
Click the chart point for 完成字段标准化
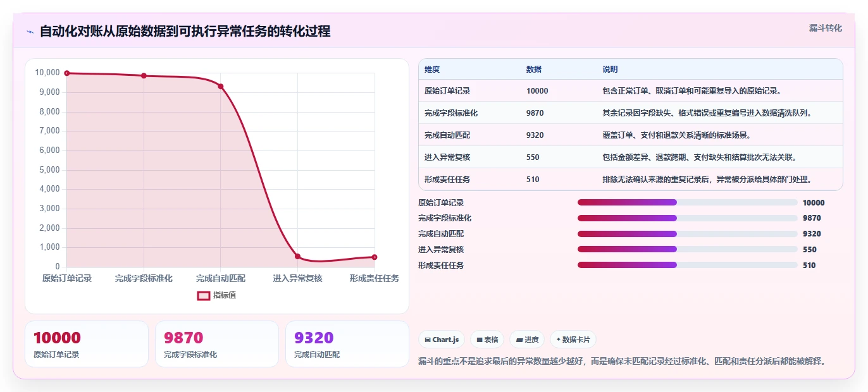point(144,76)
